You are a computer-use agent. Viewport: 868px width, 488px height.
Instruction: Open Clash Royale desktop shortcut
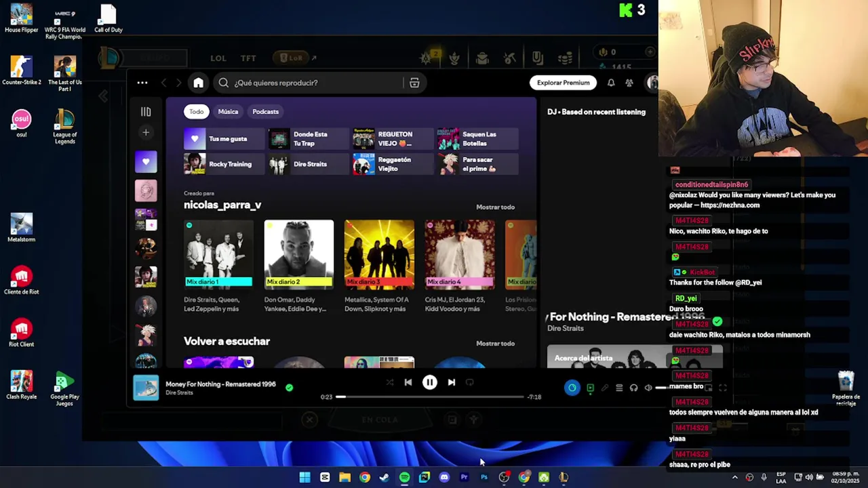(x=22, y=384)
